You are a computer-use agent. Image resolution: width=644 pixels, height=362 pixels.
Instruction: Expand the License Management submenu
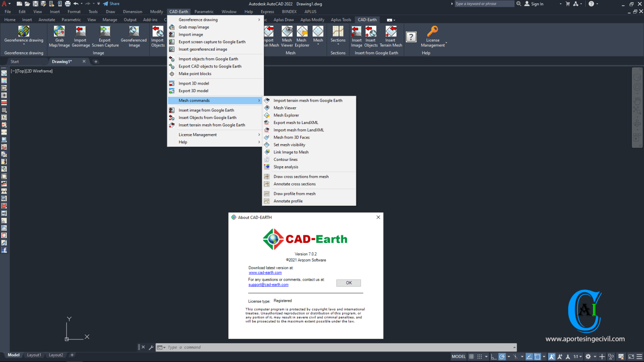click(x=197, y=134)
